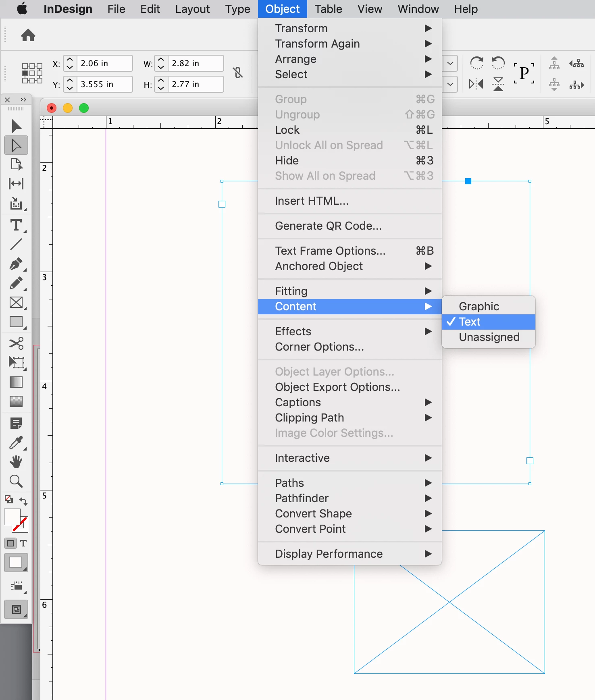Open the Pathfinder submenu
The image size is (595, 700).
[x=350, y=498]
